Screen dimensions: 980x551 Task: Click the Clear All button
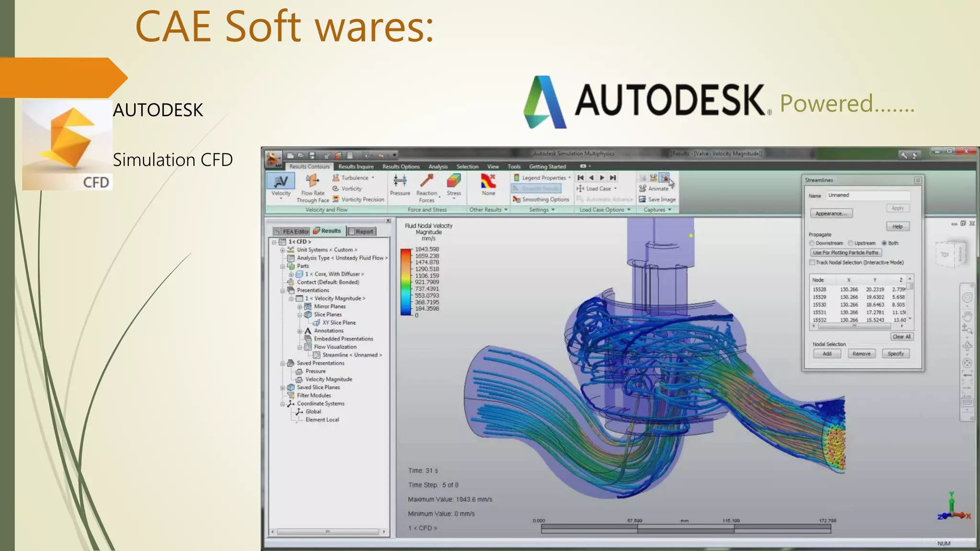click(902, 337)
